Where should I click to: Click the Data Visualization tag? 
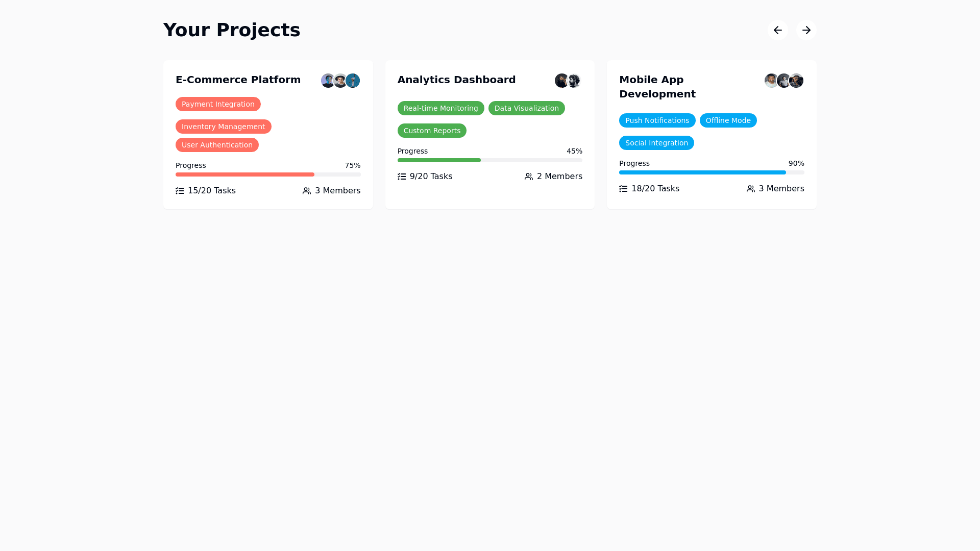pos(526,108)
